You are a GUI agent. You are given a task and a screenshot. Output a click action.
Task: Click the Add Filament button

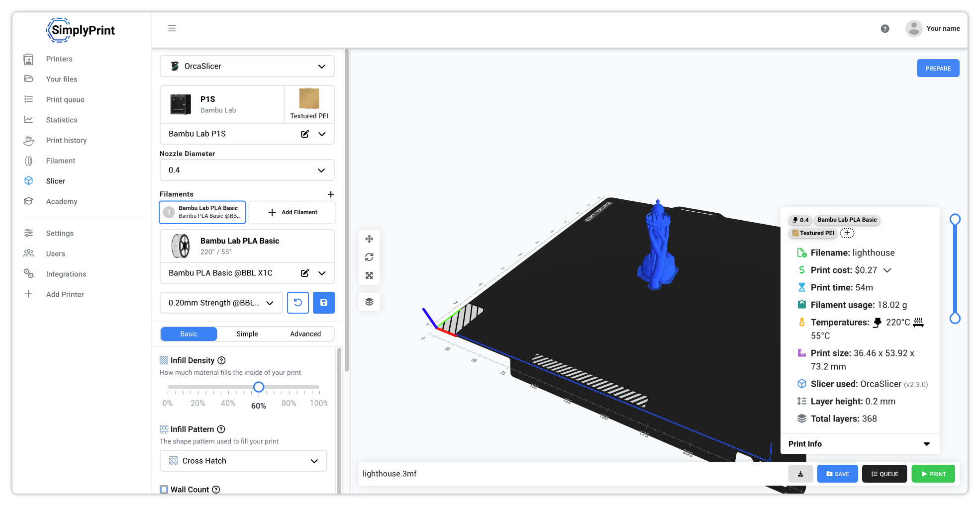[x=292, y=212]
